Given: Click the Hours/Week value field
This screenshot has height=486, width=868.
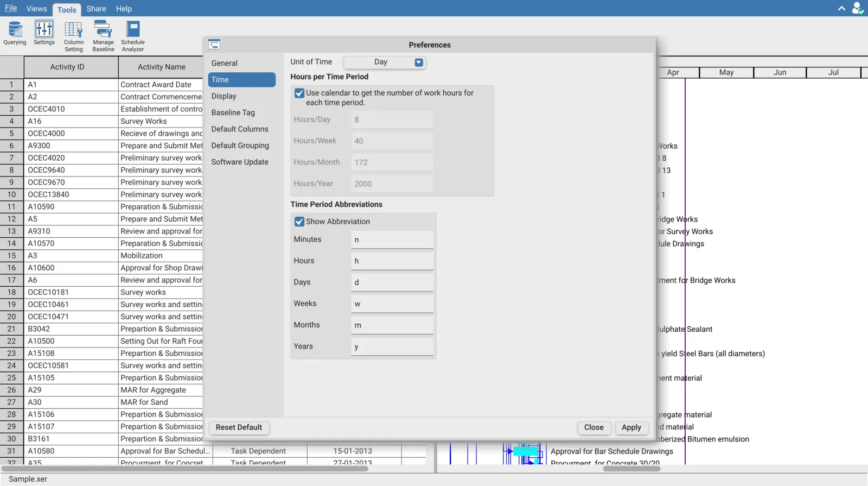Looking at the screenshot, I should tap(392, 141).
